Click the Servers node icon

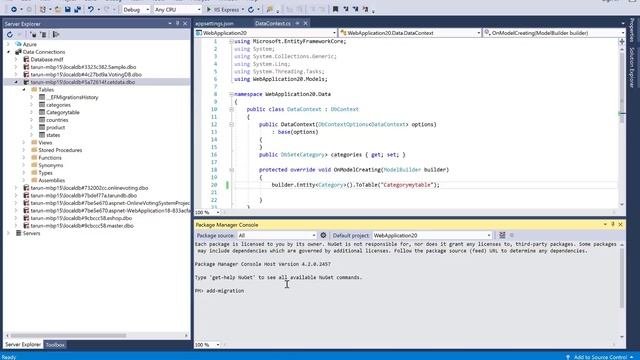[18, 233]
